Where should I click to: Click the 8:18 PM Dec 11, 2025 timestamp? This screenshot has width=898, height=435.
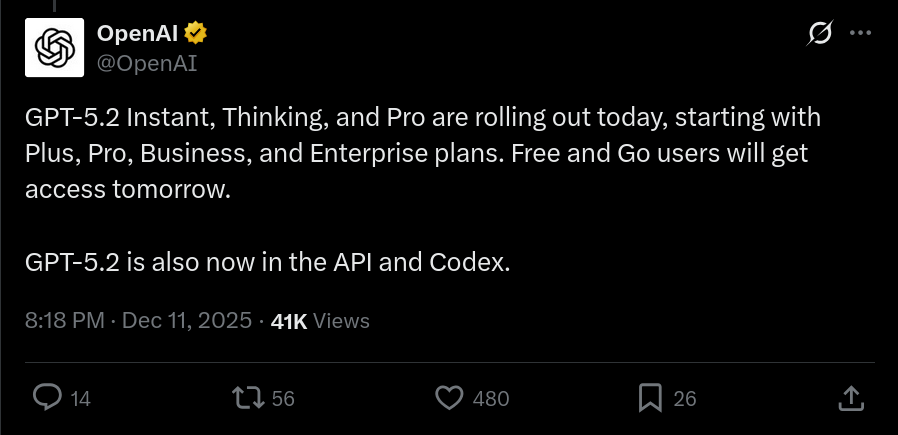[138, 321]
